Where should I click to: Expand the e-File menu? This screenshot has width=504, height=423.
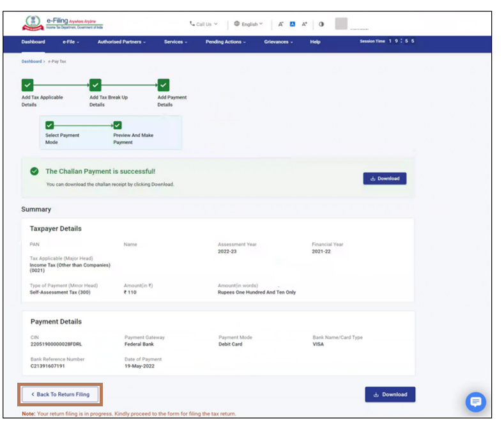(x=71, y=42)
